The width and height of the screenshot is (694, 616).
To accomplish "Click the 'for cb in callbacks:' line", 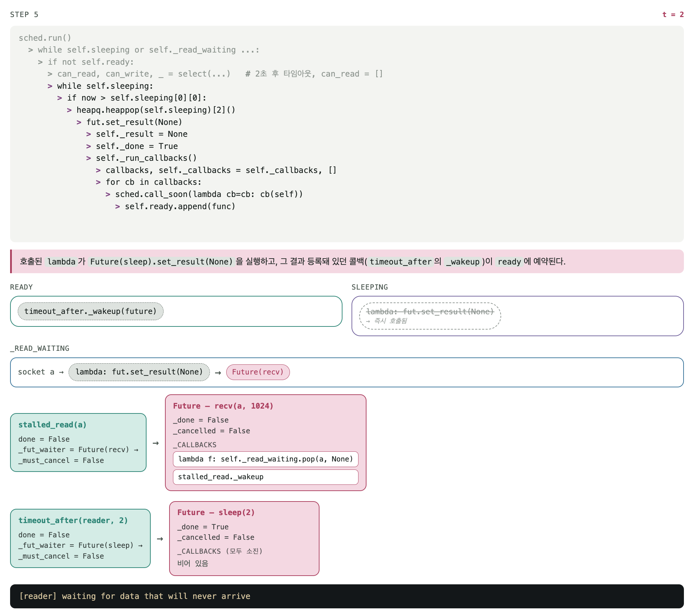I will 149,182.
